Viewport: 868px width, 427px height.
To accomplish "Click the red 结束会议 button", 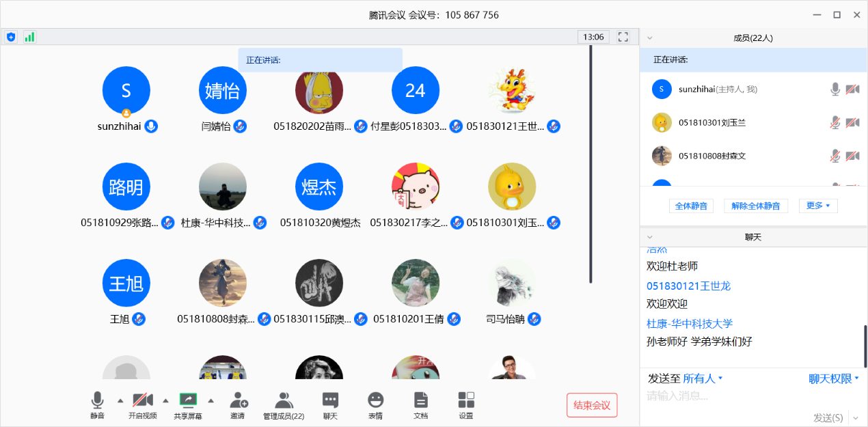I will coord(592,405).
